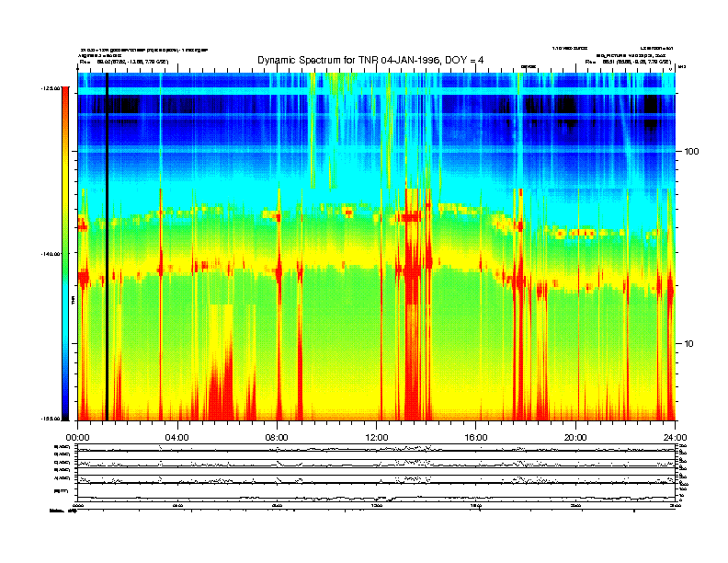Screen dimensions: 728x563
Task: Select the black vertical marker line after 00:00
Action: pyautogui.click(x=107, y=247)
